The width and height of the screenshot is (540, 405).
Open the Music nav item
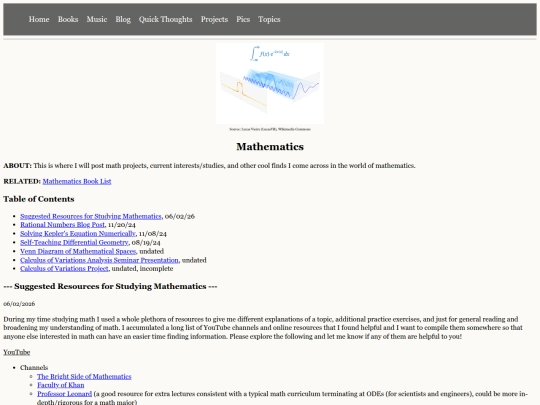pyautogui.click(x=97, y=19)
